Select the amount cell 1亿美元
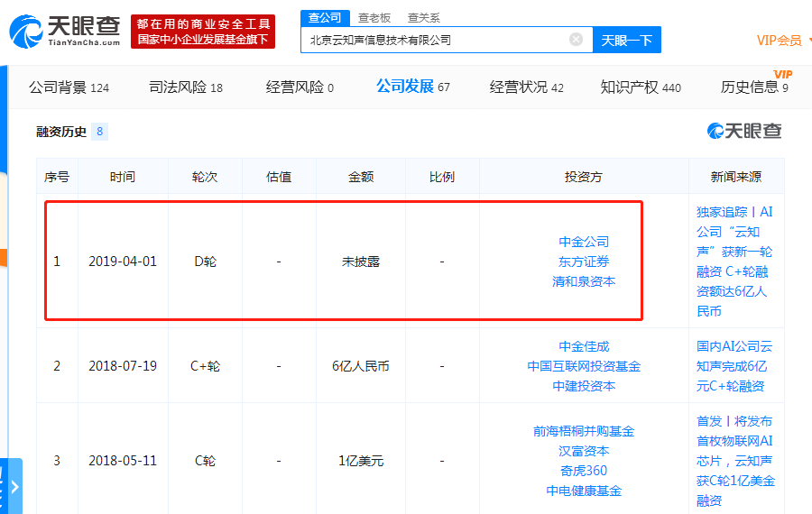The height and width of the screenshot is (514, 812). tap(360, 461)
